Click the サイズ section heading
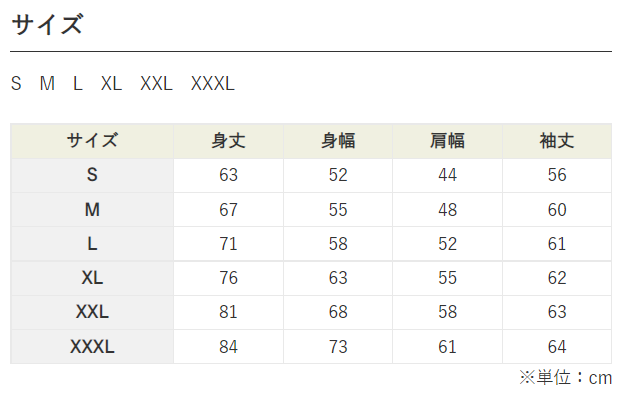 [47, 24]
